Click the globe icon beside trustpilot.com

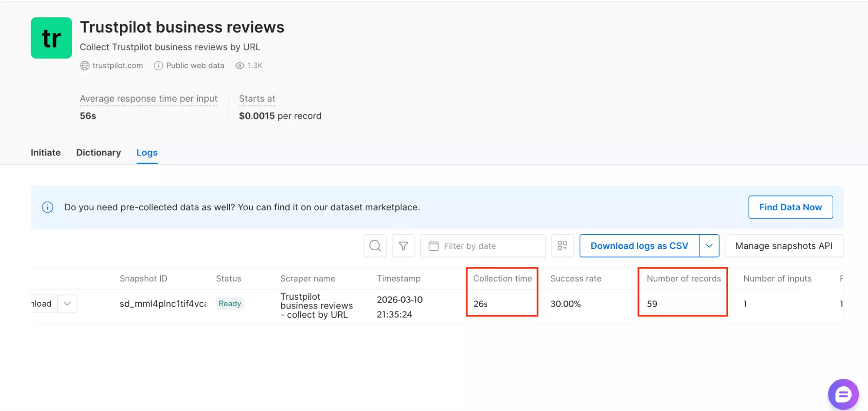pos(84,65)
